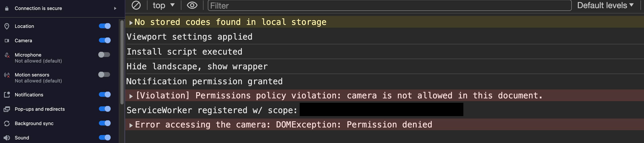Click the Microphone icon
The image size is (644, 143).
pyautogui.click(x=7, y=55)
